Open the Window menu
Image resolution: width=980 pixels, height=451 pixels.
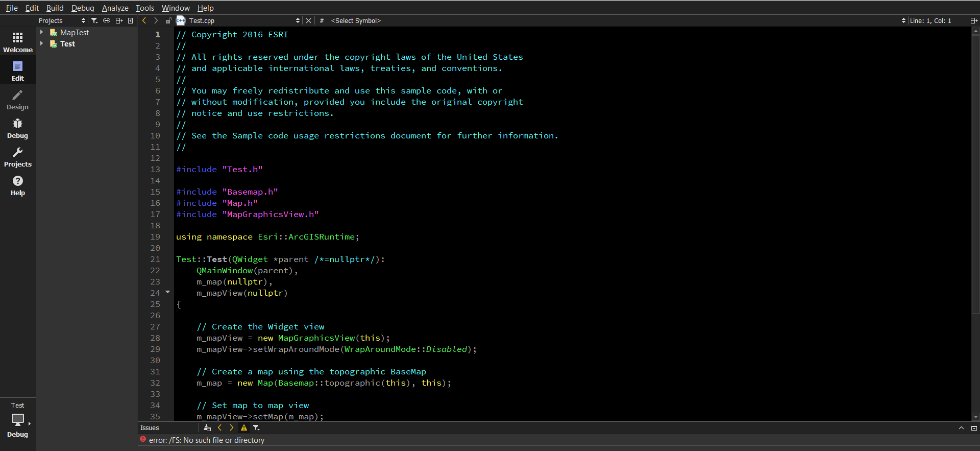pyautogui.click(x=176, y=8)
